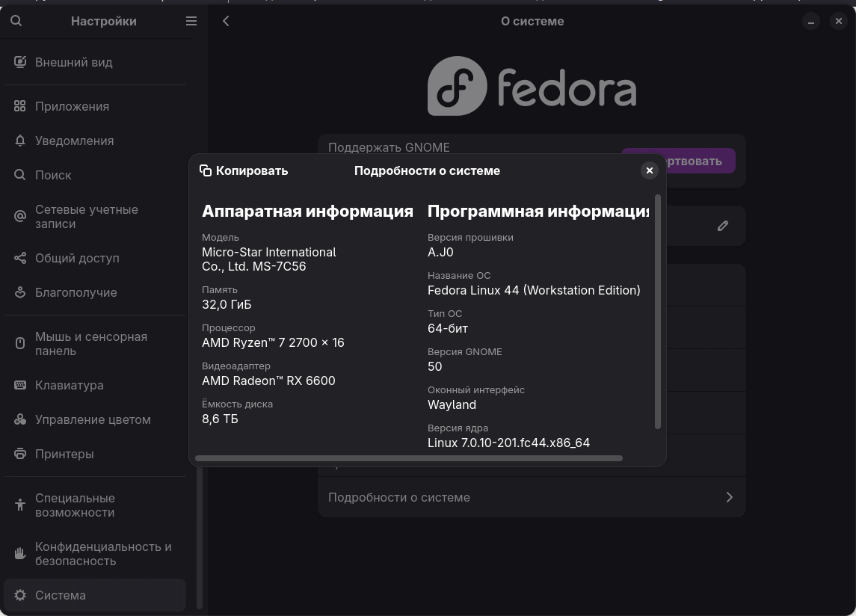Click the memory value 32,0 ГиБ

click(227, 305)
